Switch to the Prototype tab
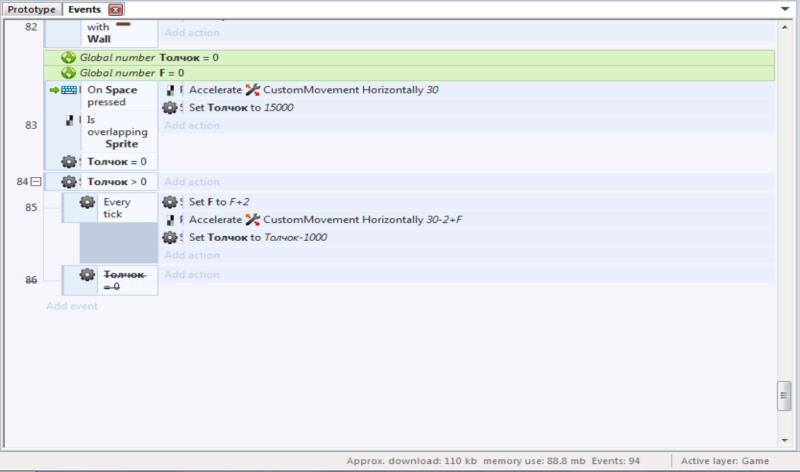 (31, 9)
